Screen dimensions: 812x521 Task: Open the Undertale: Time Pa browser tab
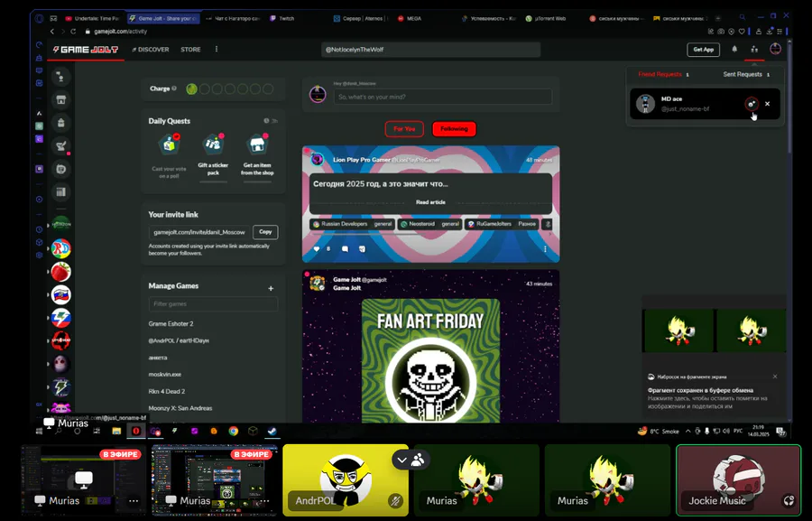click(93, 18)
